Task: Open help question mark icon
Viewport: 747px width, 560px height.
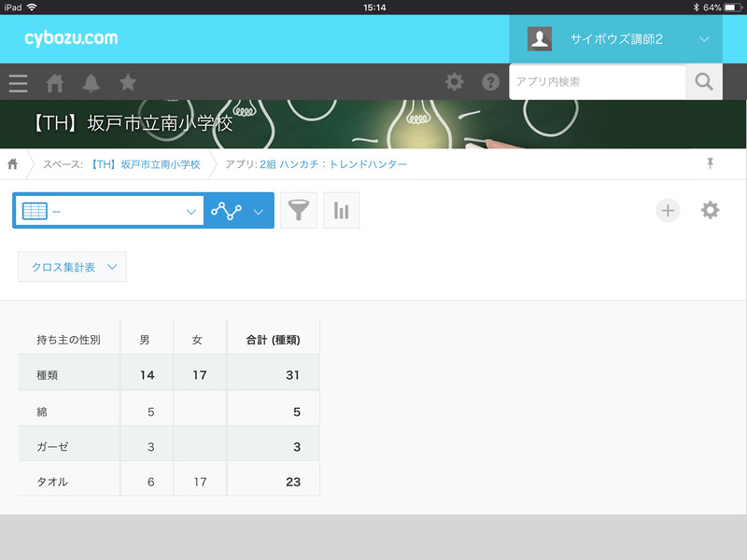Action: tap(490, 82)
